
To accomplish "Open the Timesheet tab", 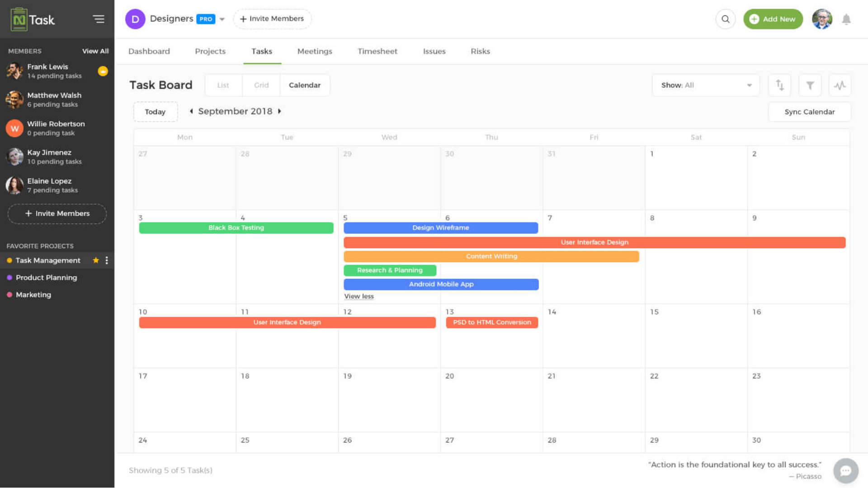I will (x=377, y=51).
